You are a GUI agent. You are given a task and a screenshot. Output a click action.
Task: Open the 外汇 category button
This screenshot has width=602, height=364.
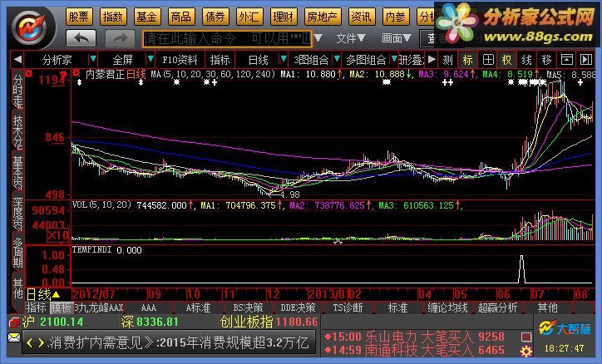249,17
